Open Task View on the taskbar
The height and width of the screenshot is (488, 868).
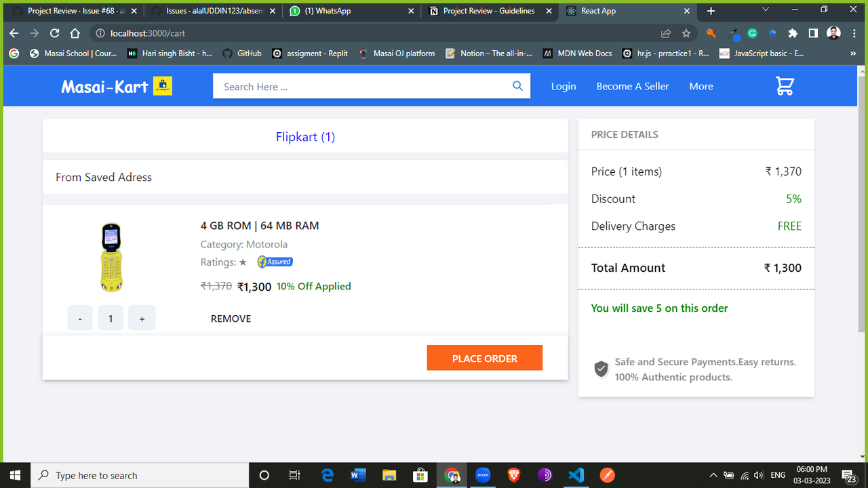(x=295, y=475)
